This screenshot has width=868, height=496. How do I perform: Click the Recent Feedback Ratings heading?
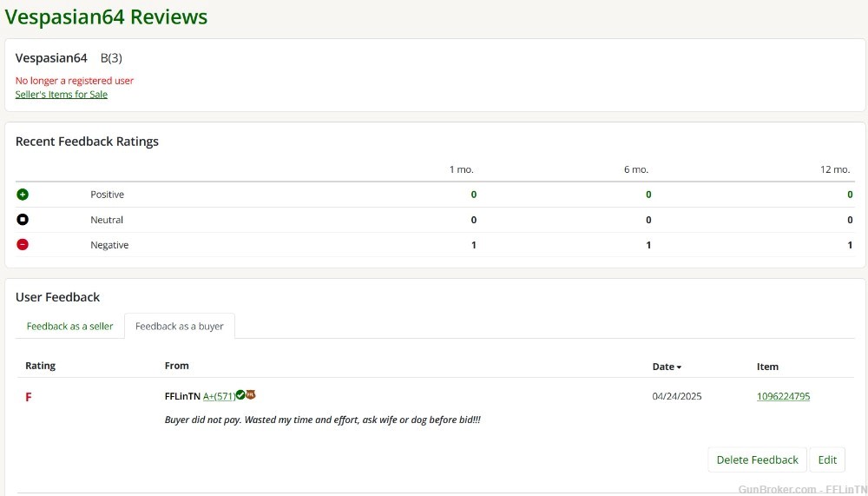(87, 142)
